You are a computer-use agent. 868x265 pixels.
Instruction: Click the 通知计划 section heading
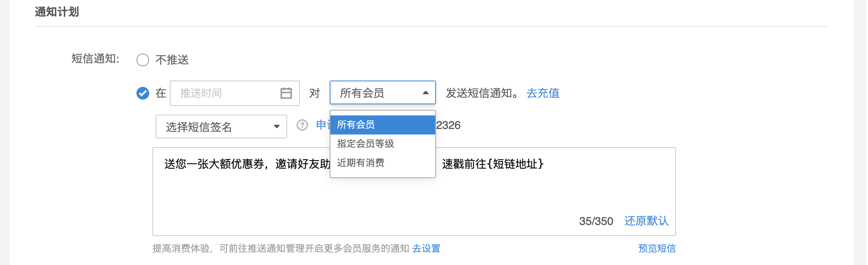[57, 12]
